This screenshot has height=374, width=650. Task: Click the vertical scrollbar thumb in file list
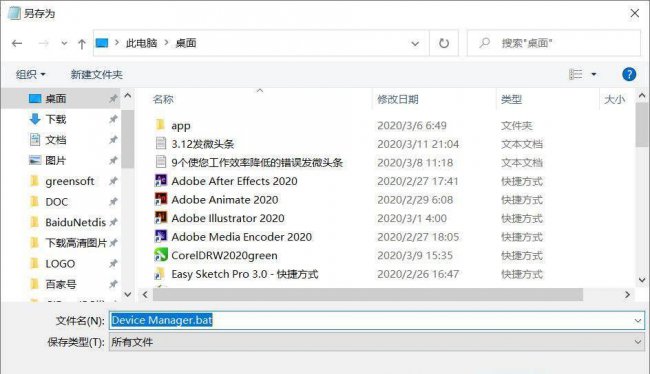pyautogui.click(x=642, y=125)
